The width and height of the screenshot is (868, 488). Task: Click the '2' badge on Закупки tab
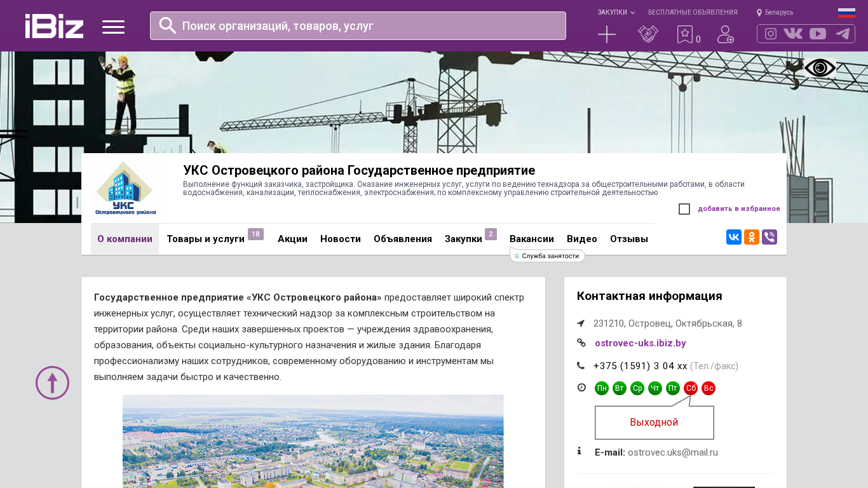pos(491,234)
